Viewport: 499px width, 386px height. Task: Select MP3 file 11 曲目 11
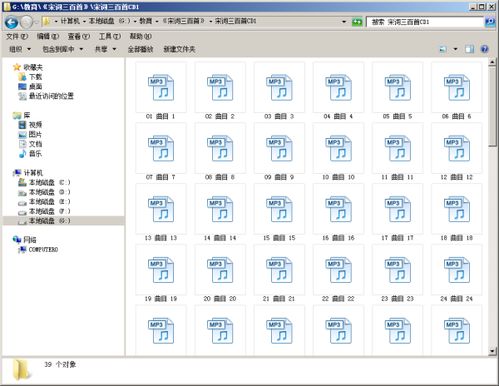click(x=397, y=152)
